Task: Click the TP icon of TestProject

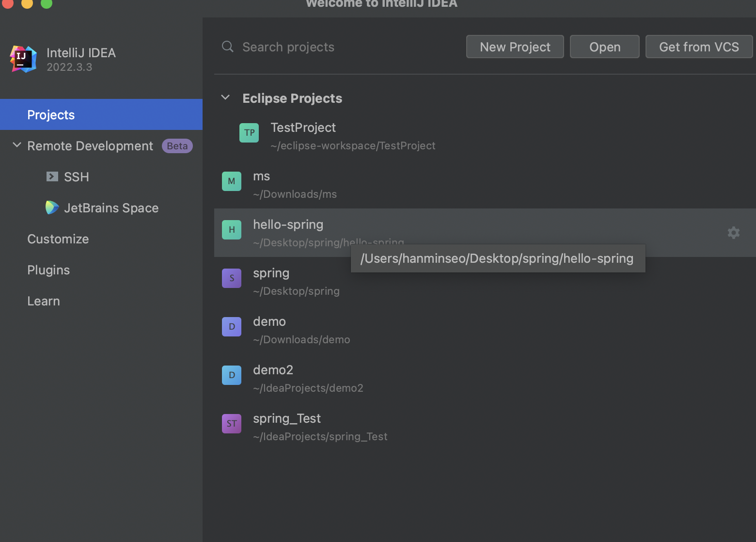Action: point(249,133)
